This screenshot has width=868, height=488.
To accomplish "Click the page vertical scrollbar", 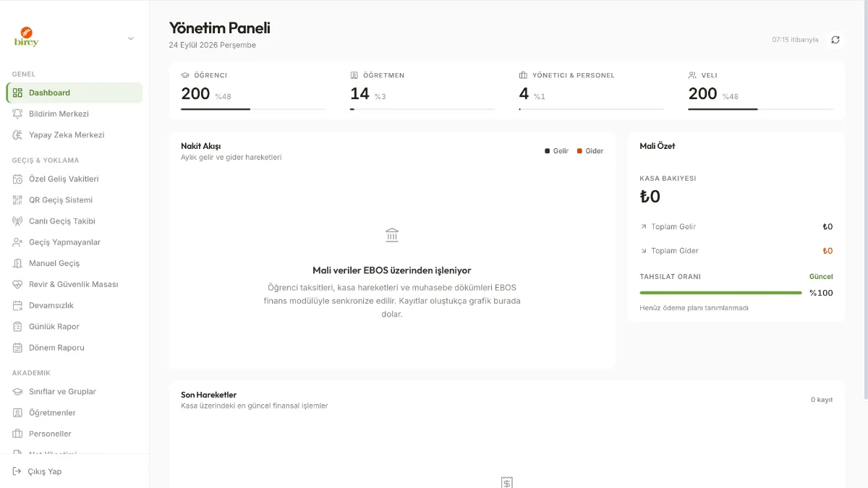I will (x=865, y=199).
